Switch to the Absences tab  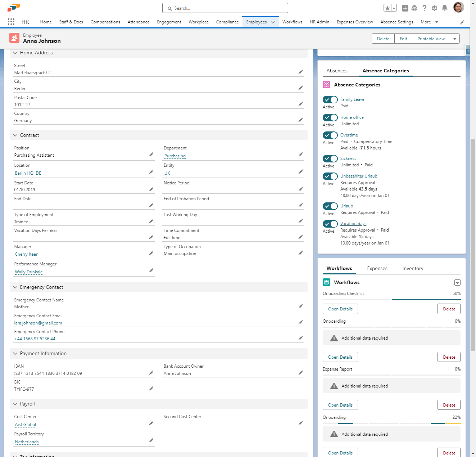[x=337, y=71]
